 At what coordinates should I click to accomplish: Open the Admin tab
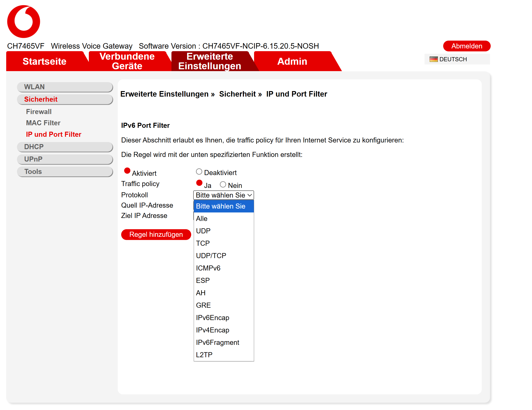coord(292,61)
